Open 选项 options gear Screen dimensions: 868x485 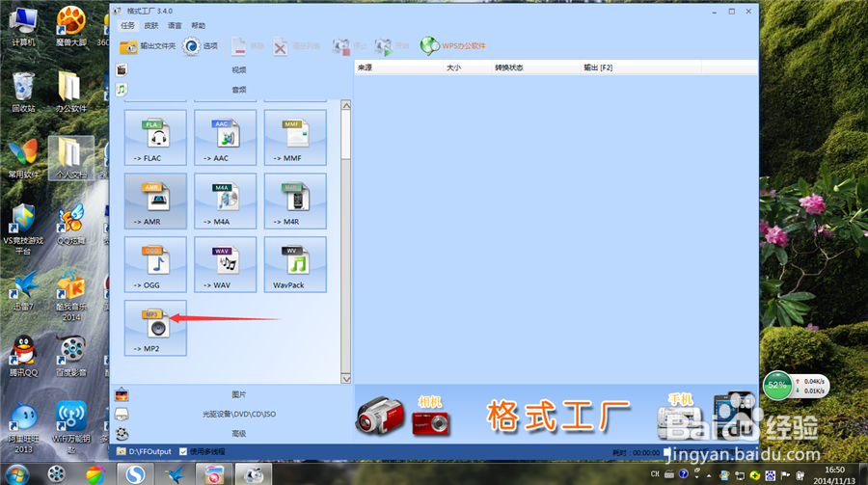tap(201, 46)
